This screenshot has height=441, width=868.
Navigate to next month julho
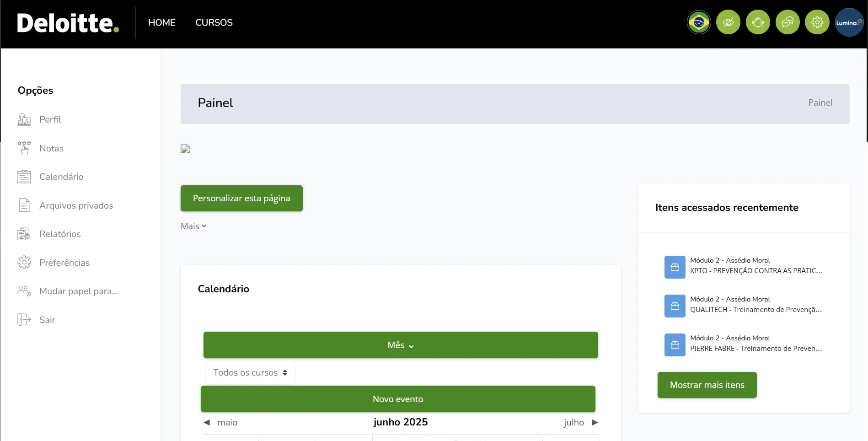pos(580,422)
